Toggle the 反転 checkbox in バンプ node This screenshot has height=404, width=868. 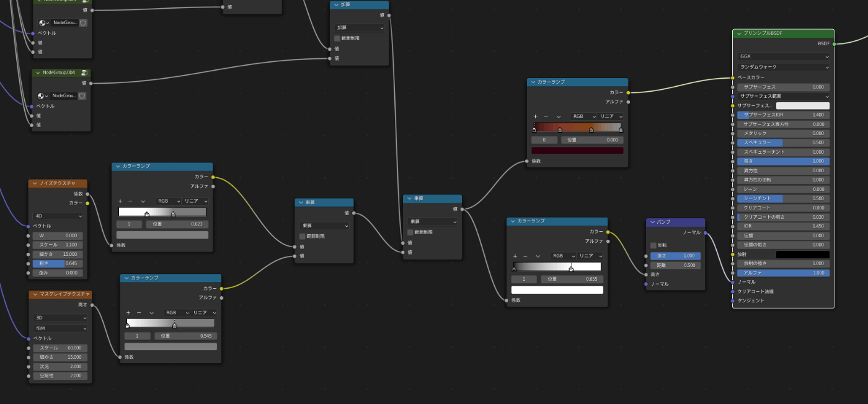653,245
